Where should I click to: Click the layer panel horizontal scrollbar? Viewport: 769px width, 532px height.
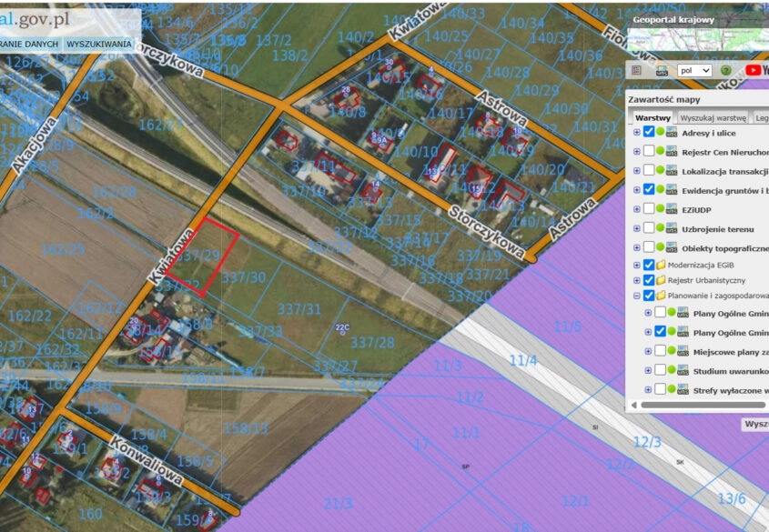click(x=703, y=405)
